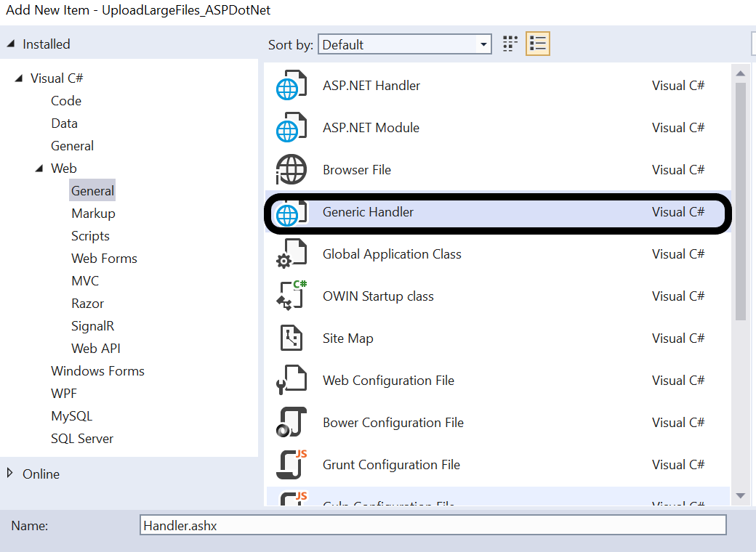Select the WPF category

[64, 394]
